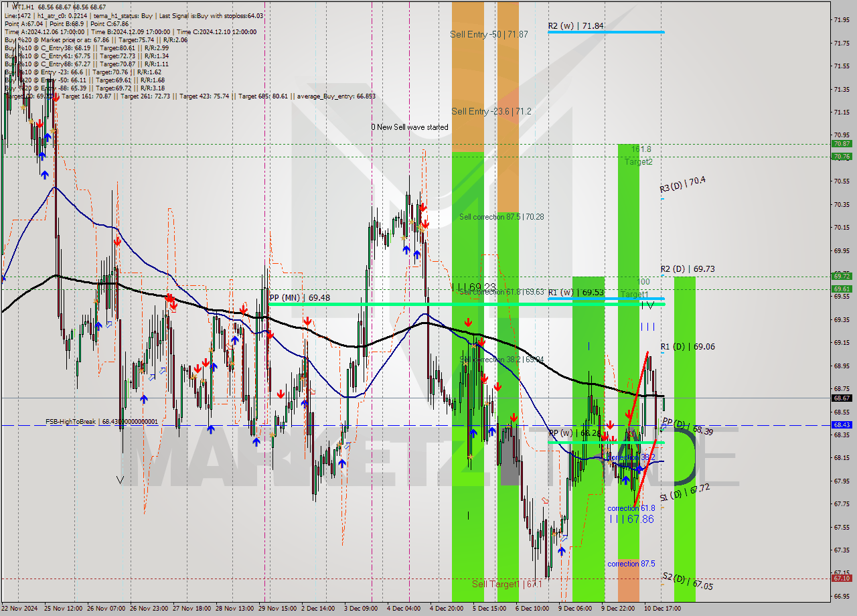The image size is (857, 616).
Task: Click the 'PP (MN) | 69.48' label
Action: (x=299, y=297)
